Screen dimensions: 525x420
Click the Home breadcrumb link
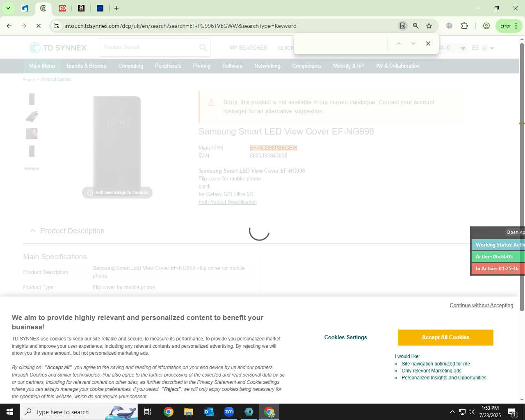pyautogui.click(x=29, y=80)
